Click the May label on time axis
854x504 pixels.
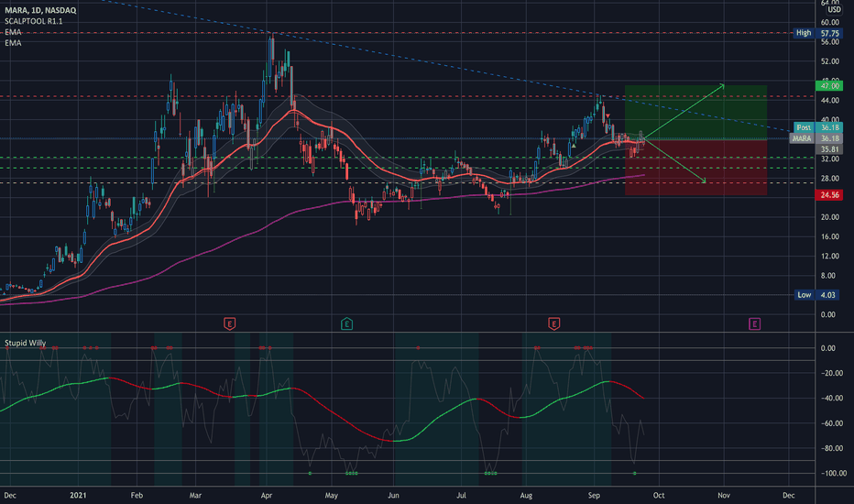coord(331,495)
